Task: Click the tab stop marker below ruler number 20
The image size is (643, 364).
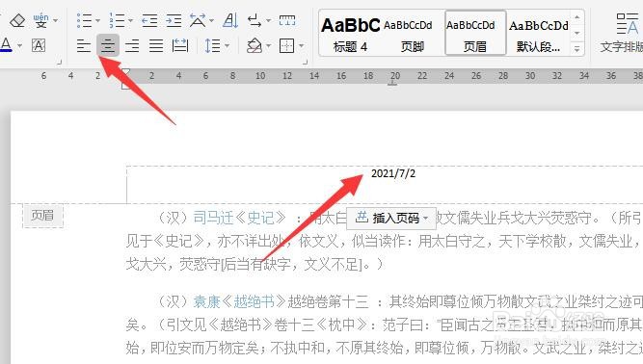Action: (x=392, y=83)
